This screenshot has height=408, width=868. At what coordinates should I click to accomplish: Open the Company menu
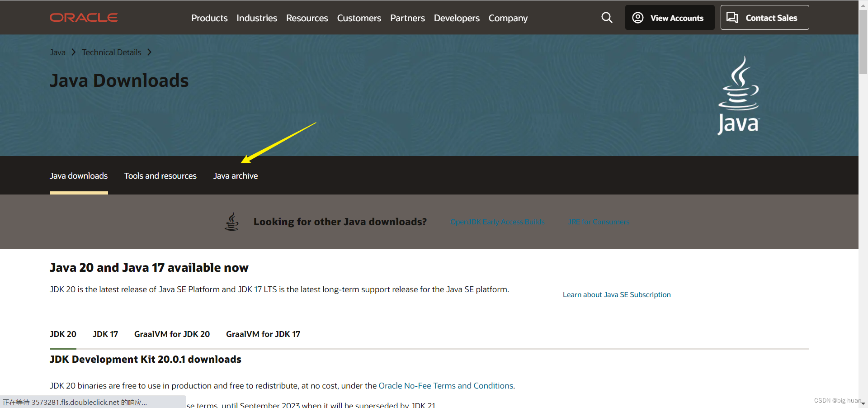[508, 18]
